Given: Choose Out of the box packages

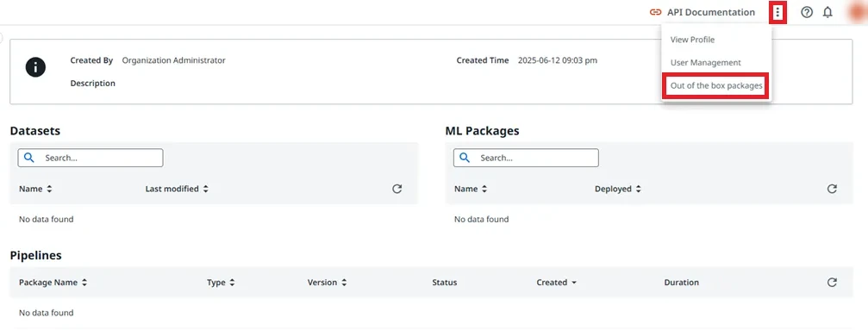Looking at the screenshot, I should point(716,86).
